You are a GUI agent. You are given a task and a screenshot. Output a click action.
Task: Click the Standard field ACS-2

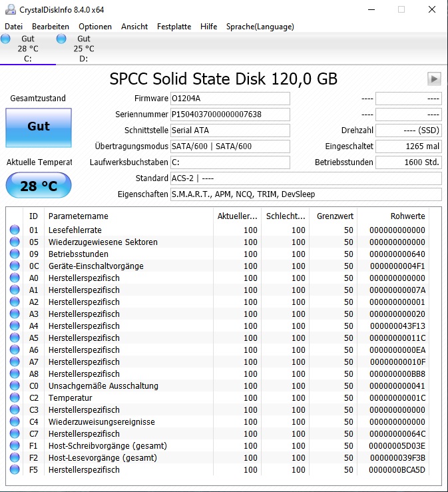pyautogui.click(x=306, y=178)
